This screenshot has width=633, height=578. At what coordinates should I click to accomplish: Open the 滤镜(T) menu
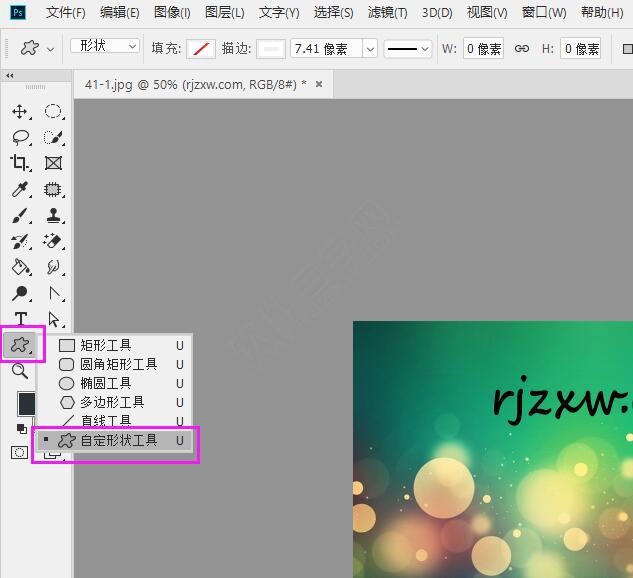click(387, 13)
